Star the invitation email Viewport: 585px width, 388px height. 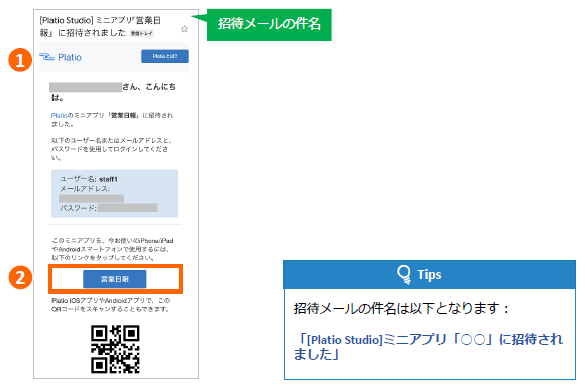coord(184,29)
